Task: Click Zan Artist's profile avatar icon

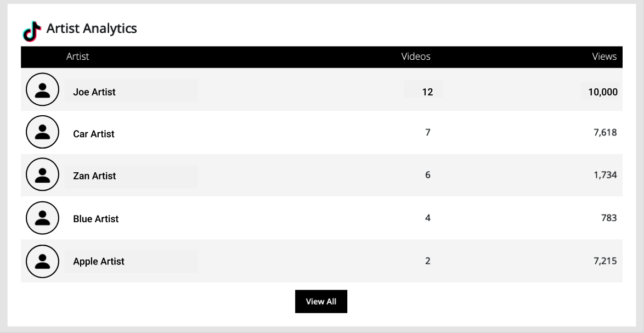Action: point(42,174)
